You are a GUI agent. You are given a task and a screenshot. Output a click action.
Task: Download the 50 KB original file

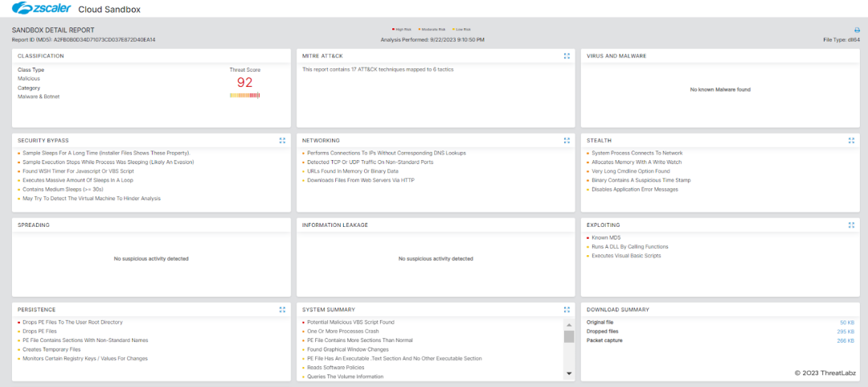point(846,323)
